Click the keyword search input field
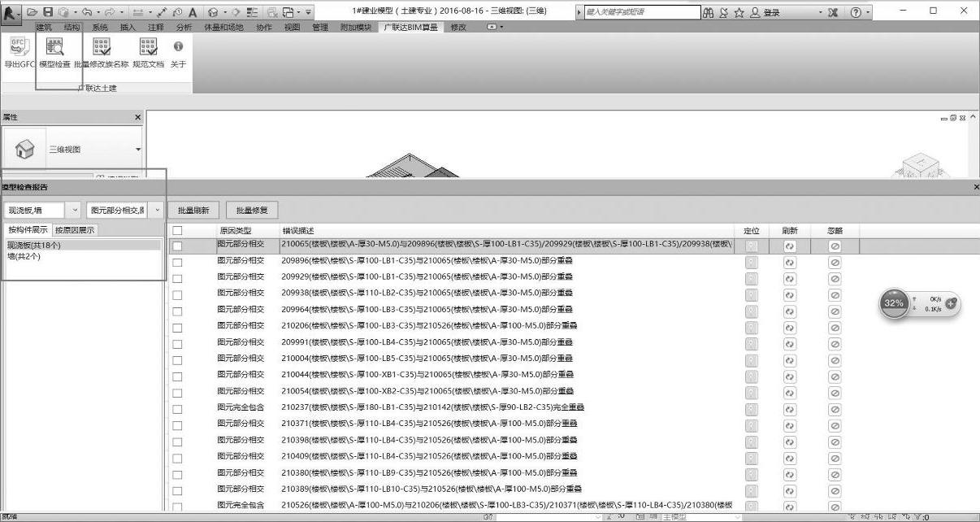980x522 pixels. point(641,12)
